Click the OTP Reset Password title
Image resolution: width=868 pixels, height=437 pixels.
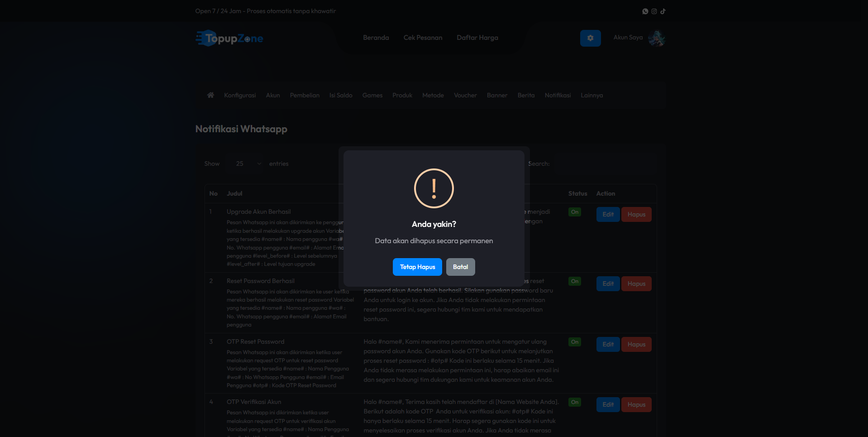255,341
